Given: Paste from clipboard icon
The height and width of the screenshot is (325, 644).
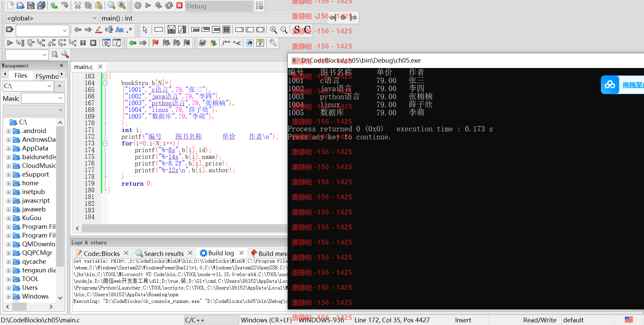Looking at the screenshot, I should point(99,5).
